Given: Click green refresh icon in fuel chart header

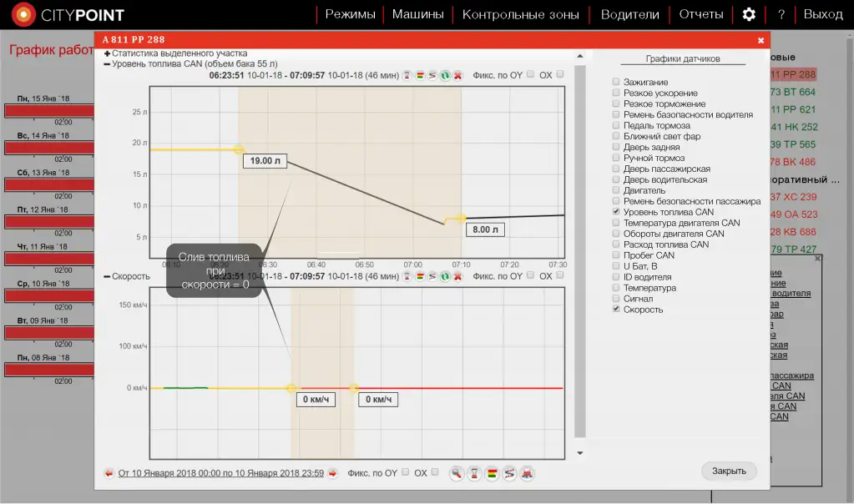Looking at the screenshot, I should click(x=445, y=75).
